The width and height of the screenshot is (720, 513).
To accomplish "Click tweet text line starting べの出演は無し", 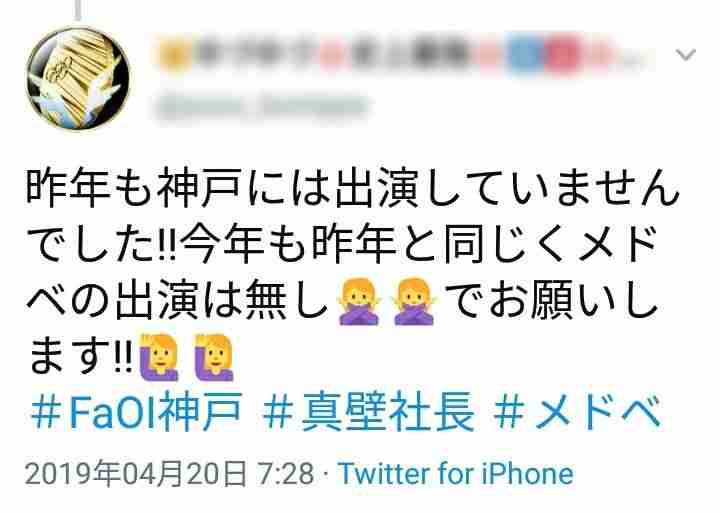I will (x=342, y=301).
